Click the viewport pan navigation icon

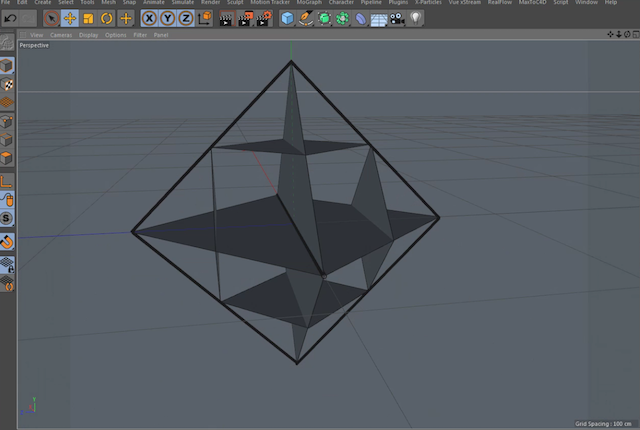(x=610, y=35)
